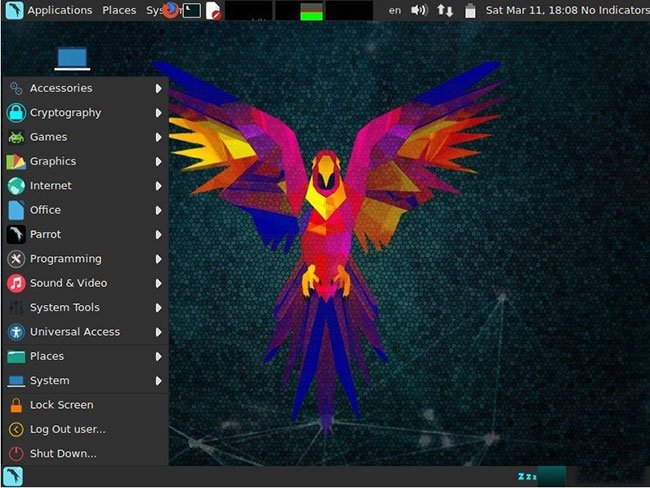This screenshot has height=488, width=650.
Task: Click the 'en' keyboard layout indicator
Action: pos(395,10)
